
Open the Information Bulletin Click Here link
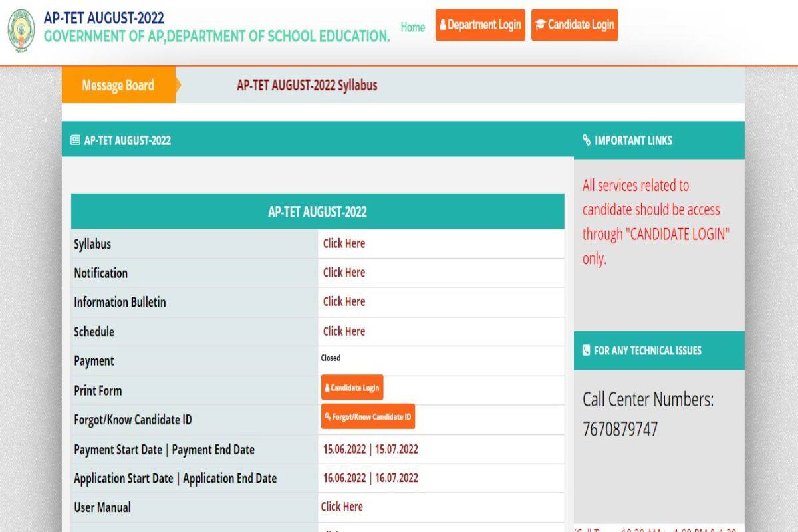[344, 301]
